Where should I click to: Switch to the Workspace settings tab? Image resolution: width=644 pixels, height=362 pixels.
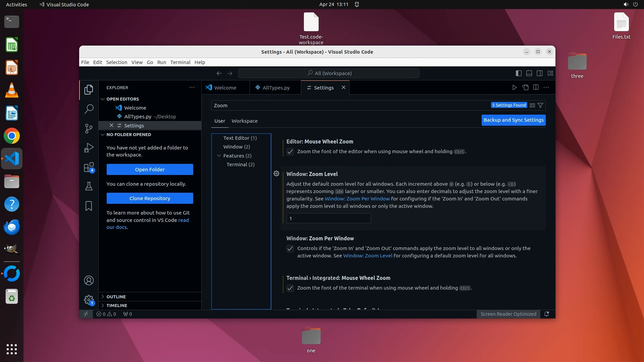pos(245,121)
